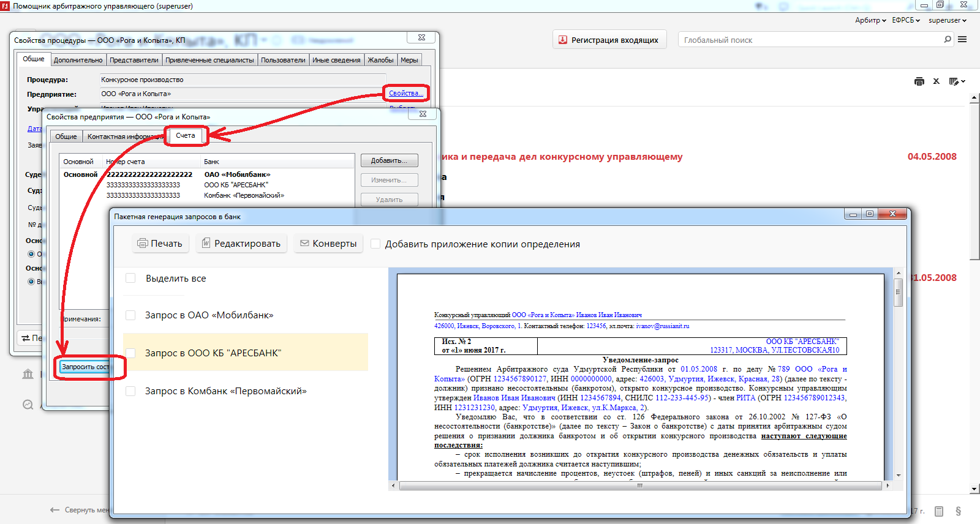Check the request to ОАО «Мобилбанк»
The height and width of the screenshot is (524, 980).
(130, 315)
